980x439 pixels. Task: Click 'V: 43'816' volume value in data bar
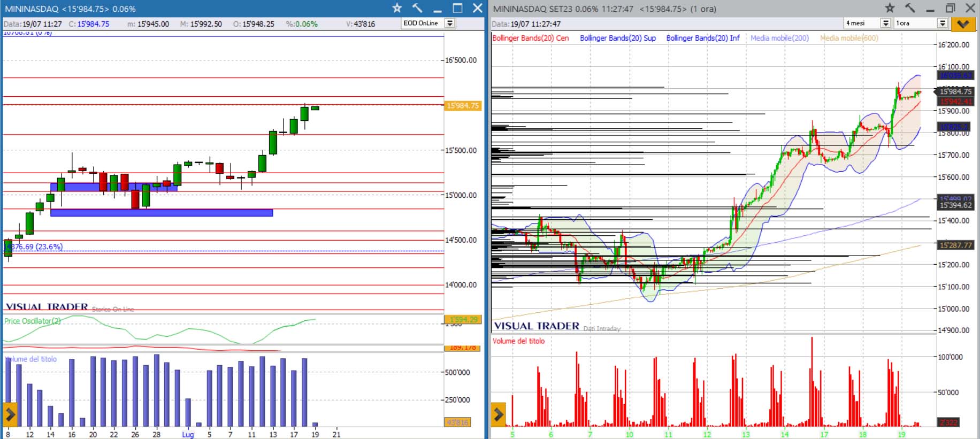361,24
